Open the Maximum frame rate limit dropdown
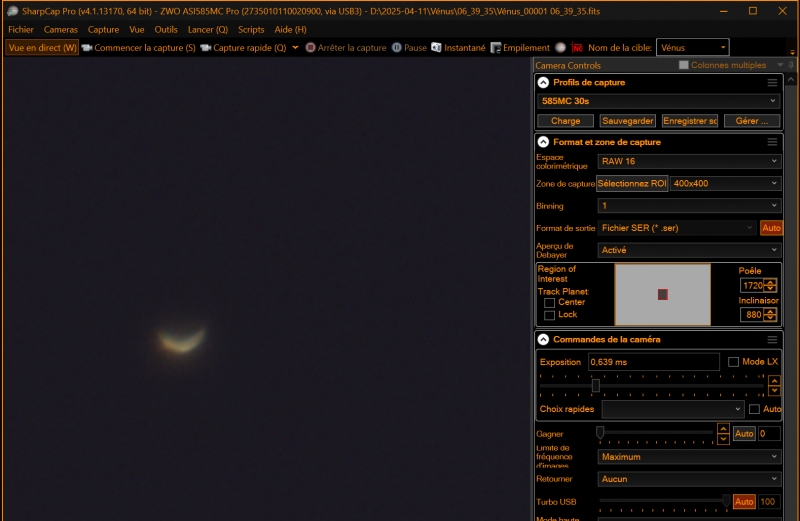 689,457
